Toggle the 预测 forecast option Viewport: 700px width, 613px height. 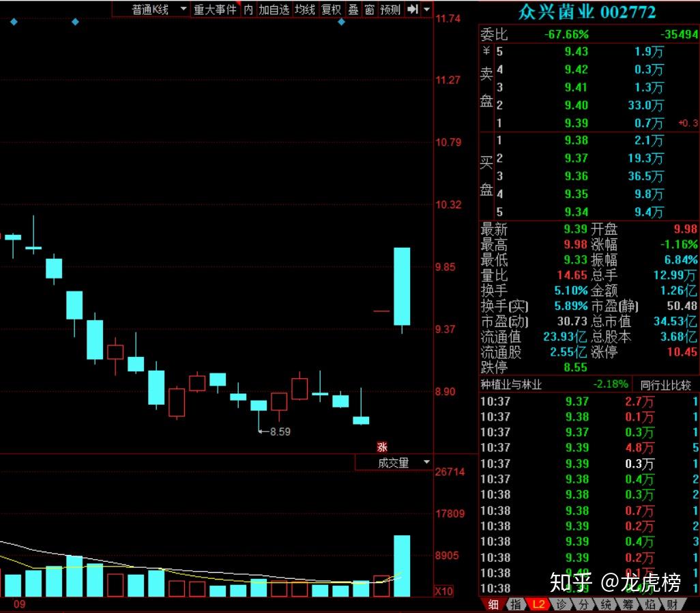[x=391, y=9]
